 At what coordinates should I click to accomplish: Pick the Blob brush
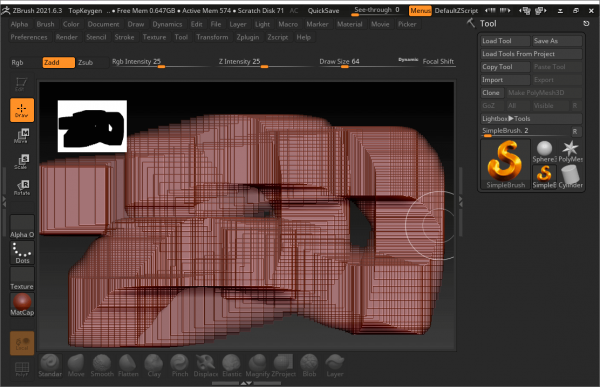309,366
